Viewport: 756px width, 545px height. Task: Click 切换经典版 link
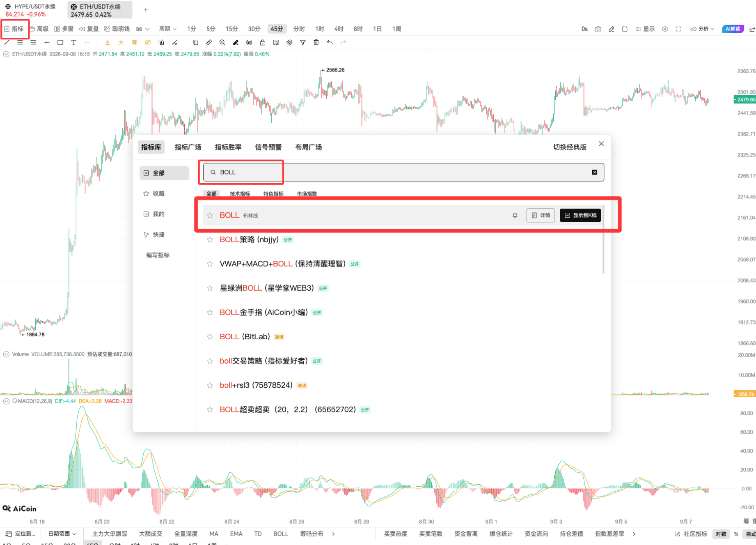pyautogui.click(x=570, y=147)
